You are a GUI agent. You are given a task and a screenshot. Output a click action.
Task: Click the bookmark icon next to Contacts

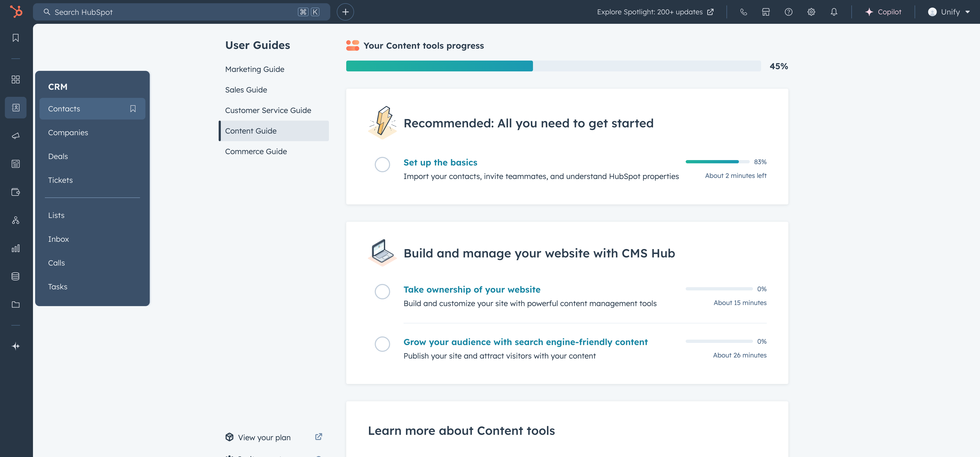click(x=133, y=109)
